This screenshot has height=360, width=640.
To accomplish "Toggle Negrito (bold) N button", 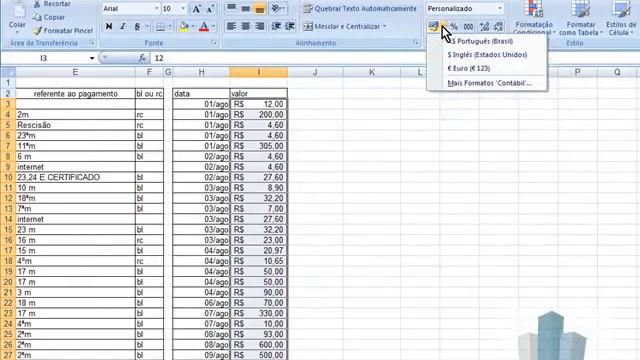I will pyautogui.click(x=109, y=27).
